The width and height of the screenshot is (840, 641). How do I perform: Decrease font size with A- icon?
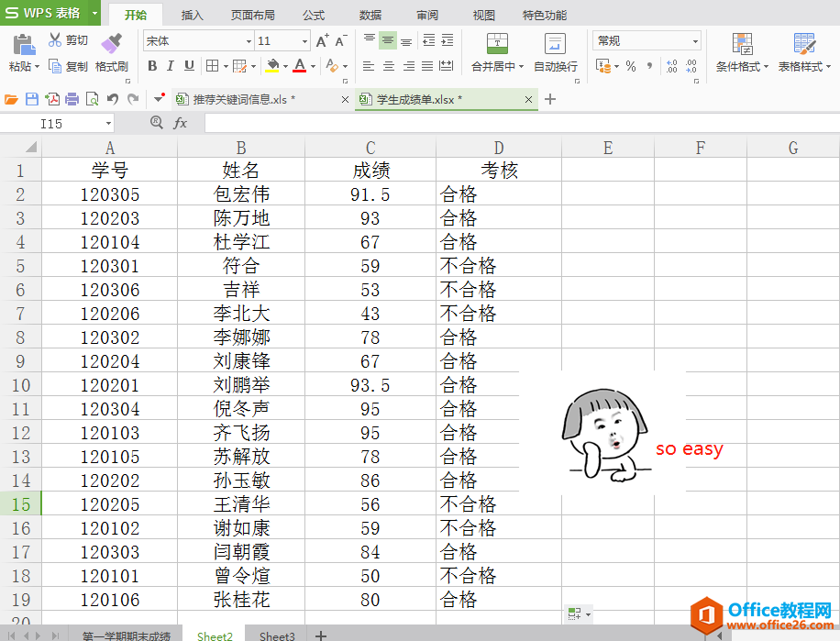[341, 40]
